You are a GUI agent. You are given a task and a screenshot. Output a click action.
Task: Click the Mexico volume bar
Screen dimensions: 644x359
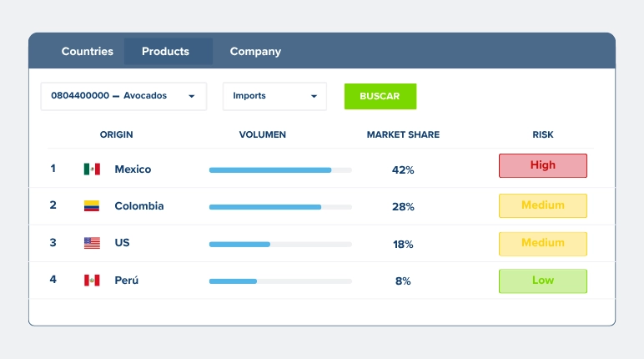280,170
